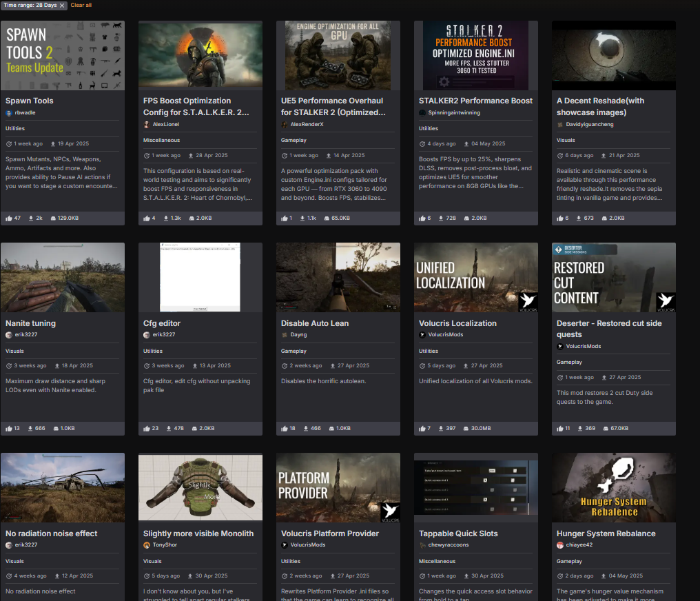Click TonyShor author avatar icon

(x=147, y=545)
